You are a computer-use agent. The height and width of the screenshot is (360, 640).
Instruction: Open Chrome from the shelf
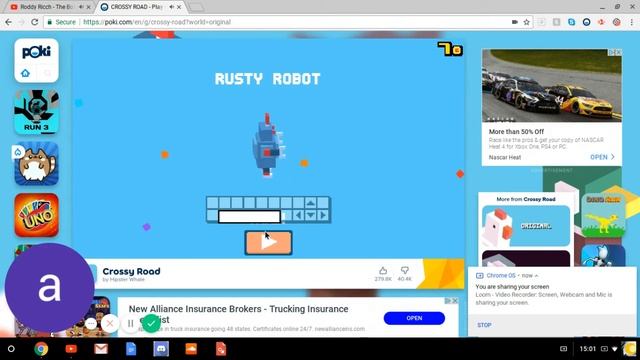(41, 349)
